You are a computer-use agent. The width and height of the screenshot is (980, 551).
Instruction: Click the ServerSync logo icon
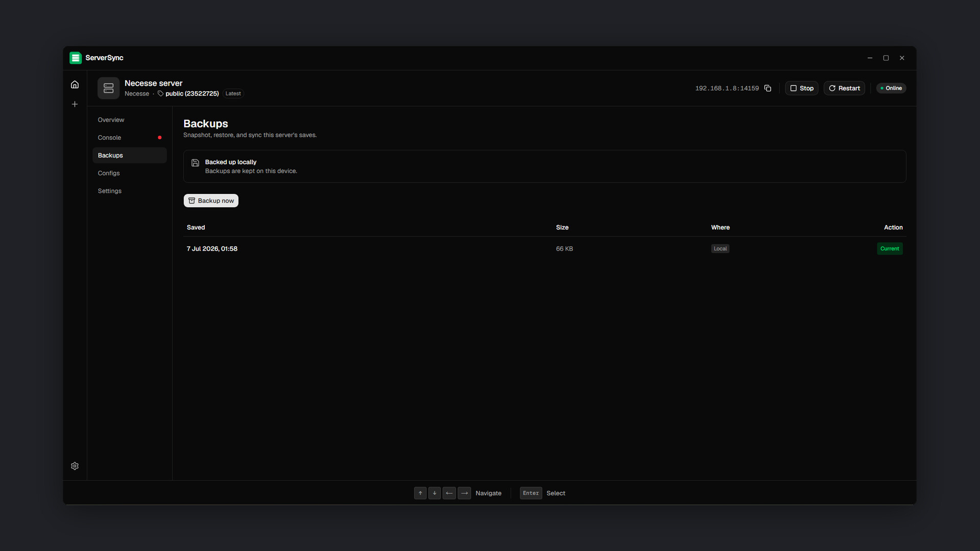click(x=76, y=58)
